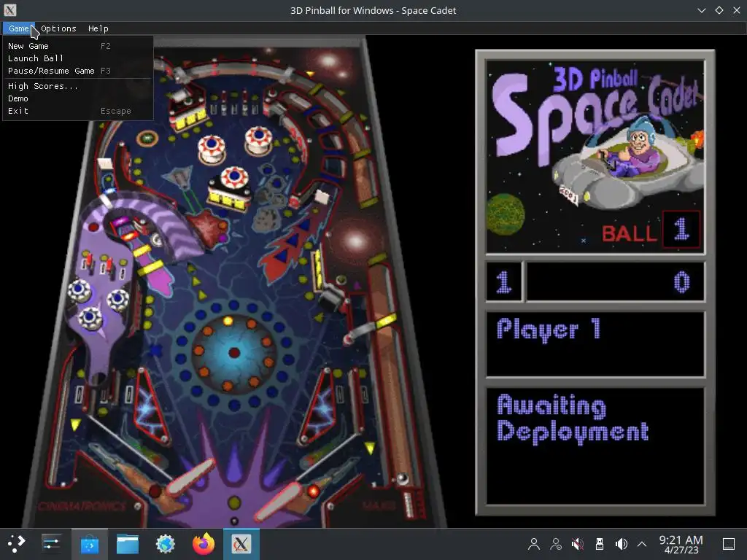Open the Help menu

click(98, 28)
